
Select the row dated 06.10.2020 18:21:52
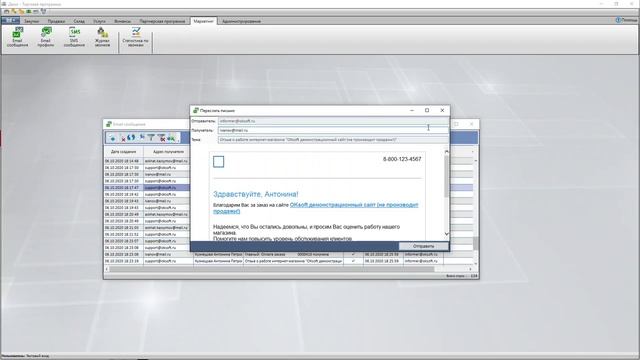147,234
